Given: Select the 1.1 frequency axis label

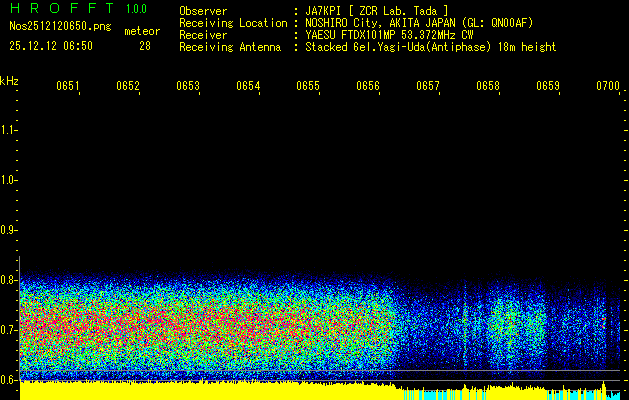Looking at the screenshot, I should (x=9, y=130).
